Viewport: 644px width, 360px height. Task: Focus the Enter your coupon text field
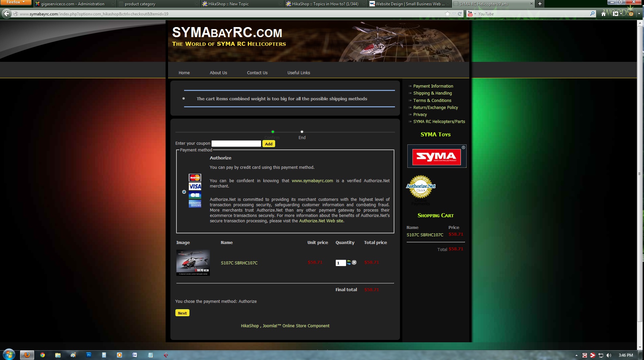coord(236,143)
